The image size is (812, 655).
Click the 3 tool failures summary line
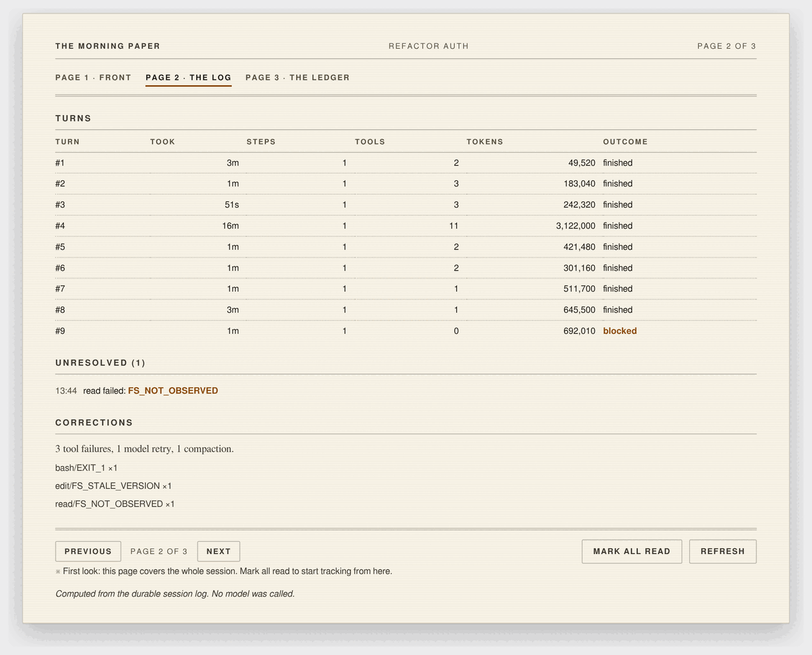pyautogui.click(x=144, y=449)
